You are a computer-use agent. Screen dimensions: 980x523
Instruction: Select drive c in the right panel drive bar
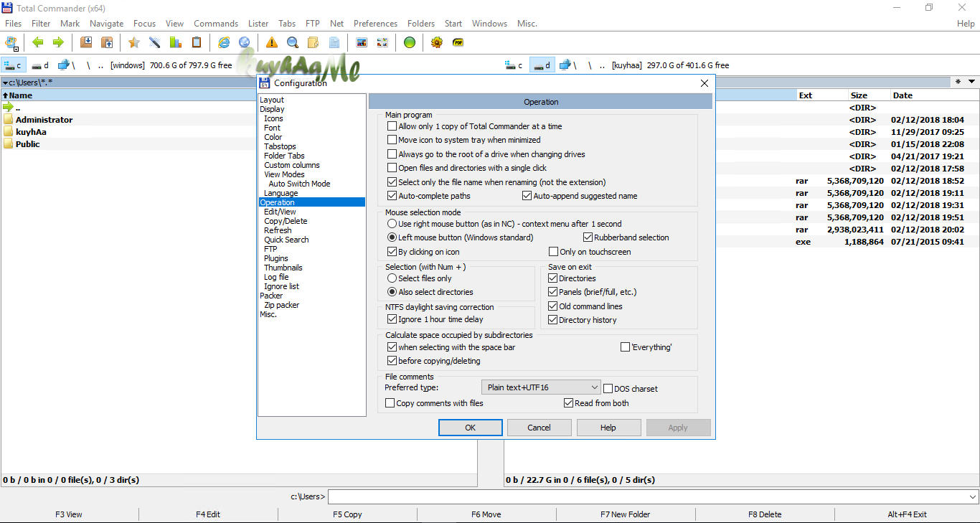pos(515,65)
